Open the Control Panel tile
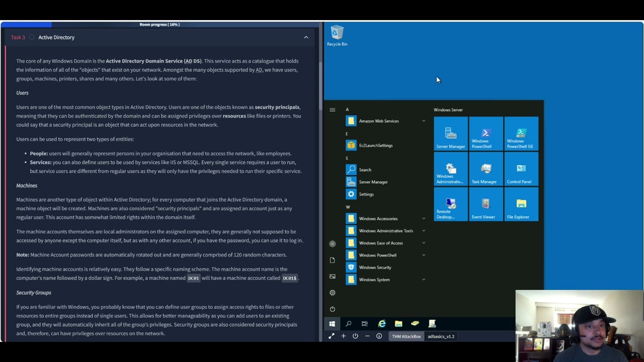The height and width of the screenshot is (362, 644). point(521,169)
